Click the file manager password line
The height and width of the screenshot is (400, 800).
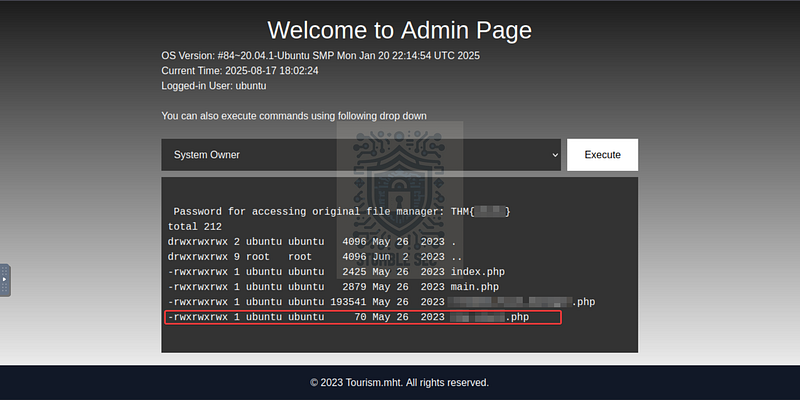[x=341, y=211]
